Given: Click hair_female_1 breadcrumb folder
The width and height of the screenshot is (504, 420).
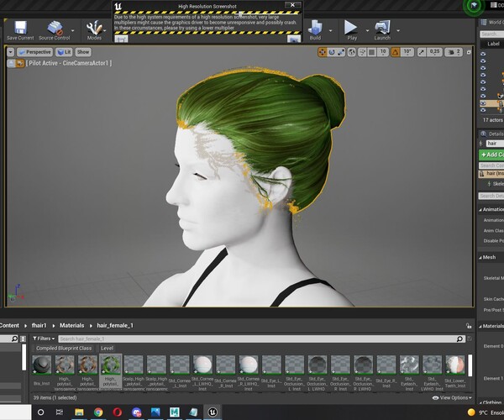Looking at the screenshot, I should [115, 326].
